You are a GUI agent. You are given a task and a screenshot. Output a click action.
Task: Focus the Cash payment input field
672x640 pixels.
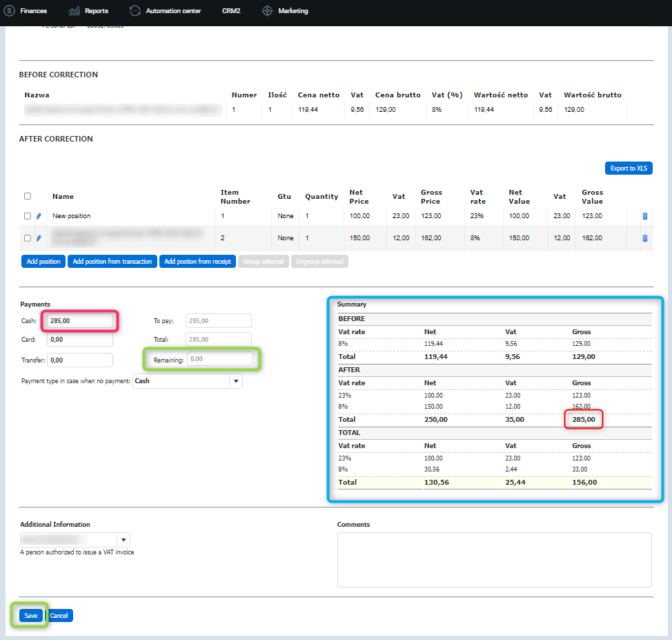pos(80,321)
